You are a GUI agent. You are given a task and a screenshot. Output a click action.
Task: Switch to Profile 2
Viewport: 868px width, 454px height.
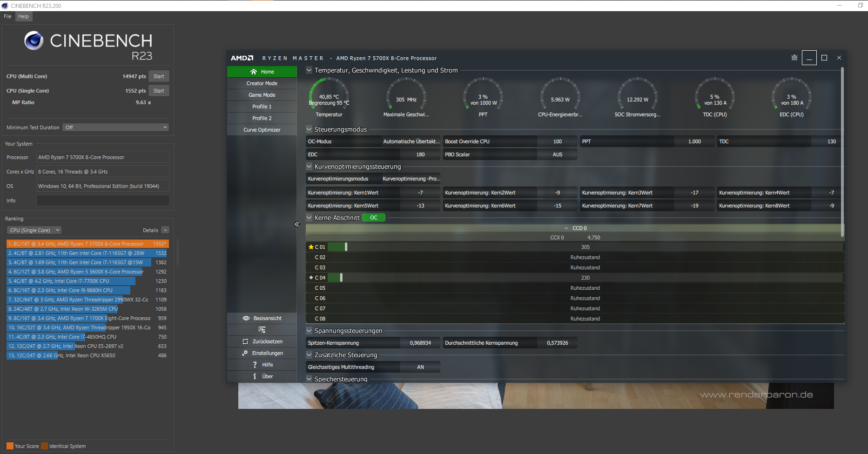click(262, 118)
